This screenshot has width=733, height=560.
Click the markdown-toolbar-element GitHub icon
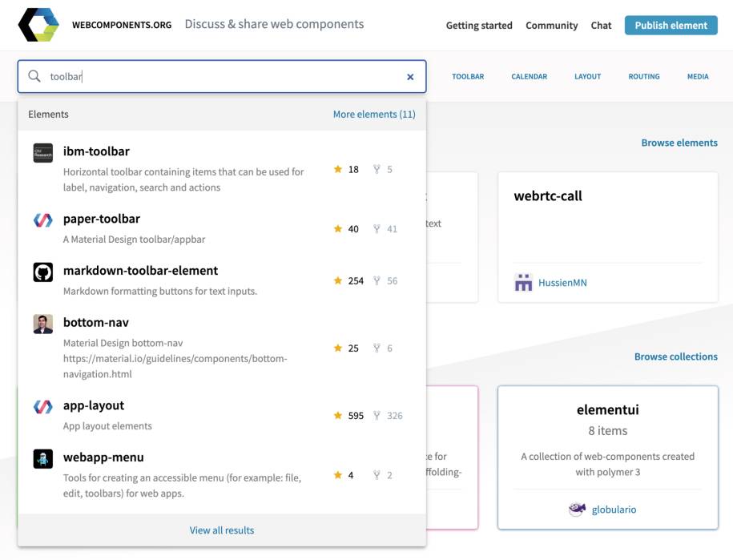pos(43,272)
